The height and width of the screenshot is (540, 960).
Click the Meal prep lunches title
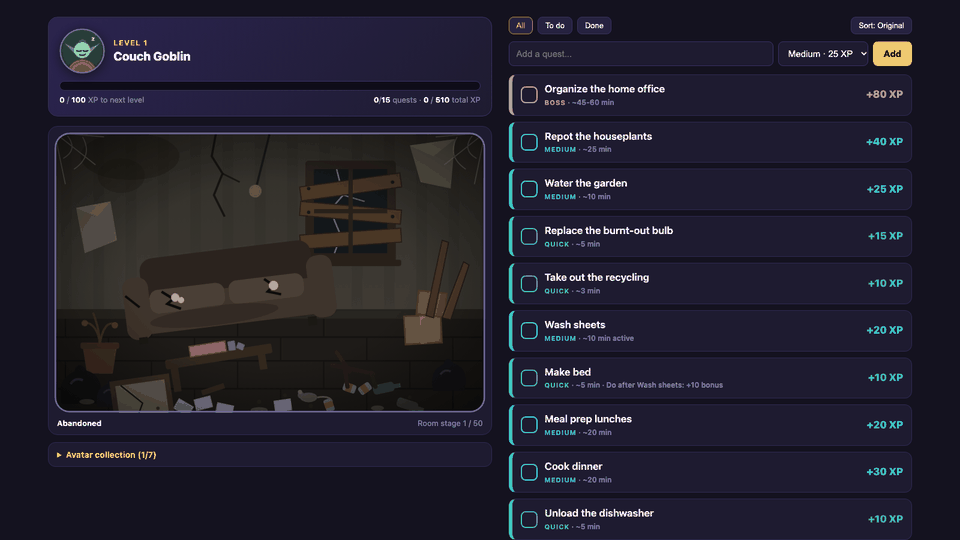click(588, 419)
